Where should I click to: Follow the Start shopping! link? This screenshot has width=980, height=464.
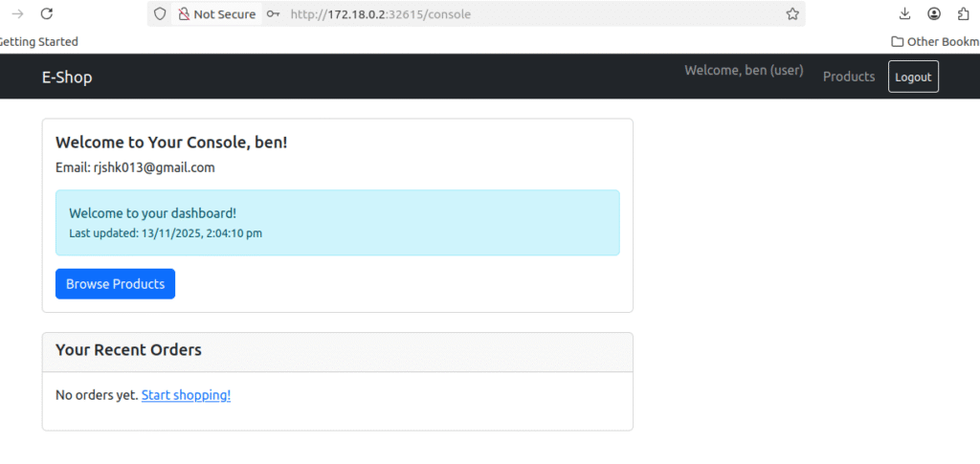pyautogui.click(x=186, y=395)
